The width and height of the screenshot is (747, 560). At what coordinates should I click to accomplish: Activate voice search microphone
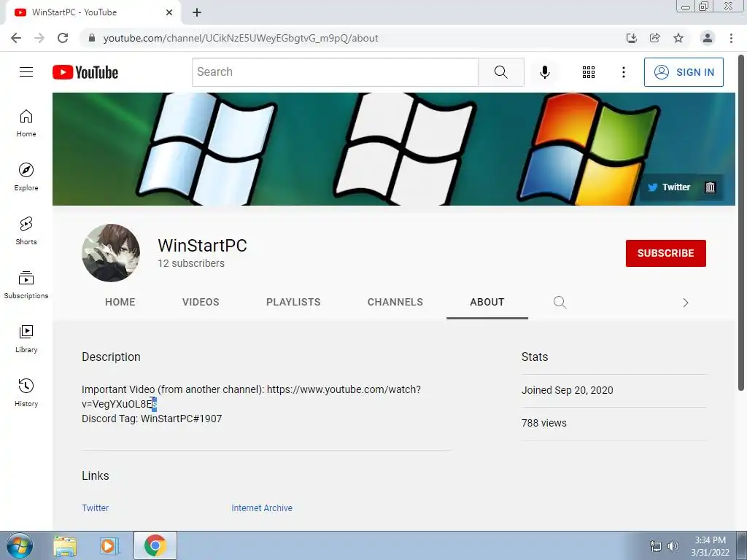(544, 72)
